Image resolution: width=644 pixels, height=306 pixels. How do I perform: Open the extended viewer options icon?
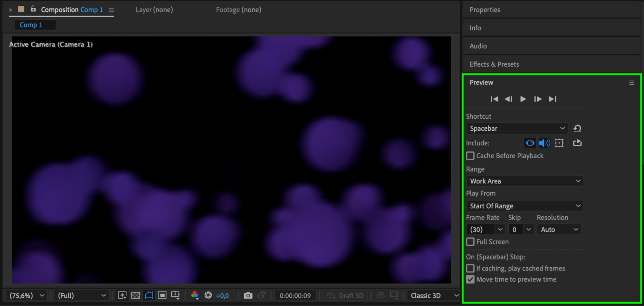click(394, 295)
